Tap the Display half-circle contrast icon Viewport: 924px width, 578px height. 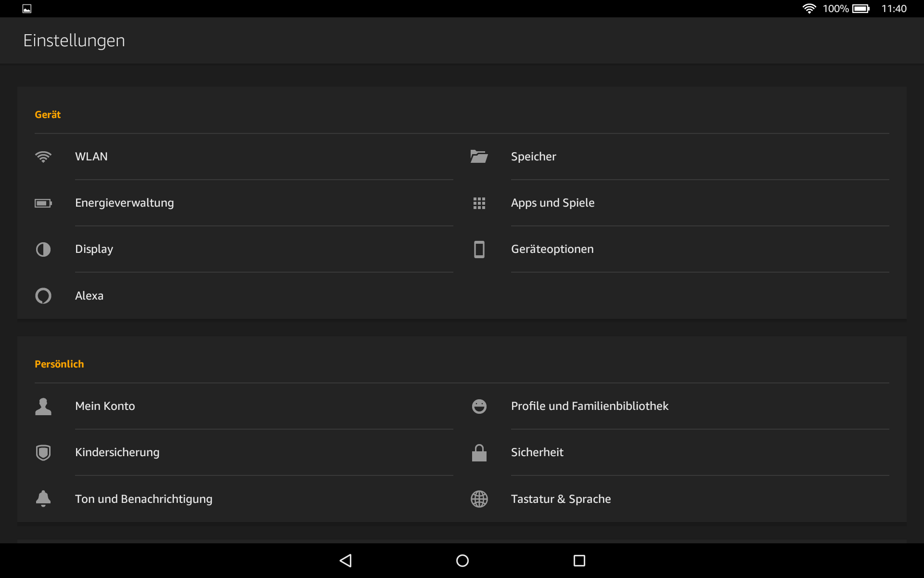pos(43,250)
